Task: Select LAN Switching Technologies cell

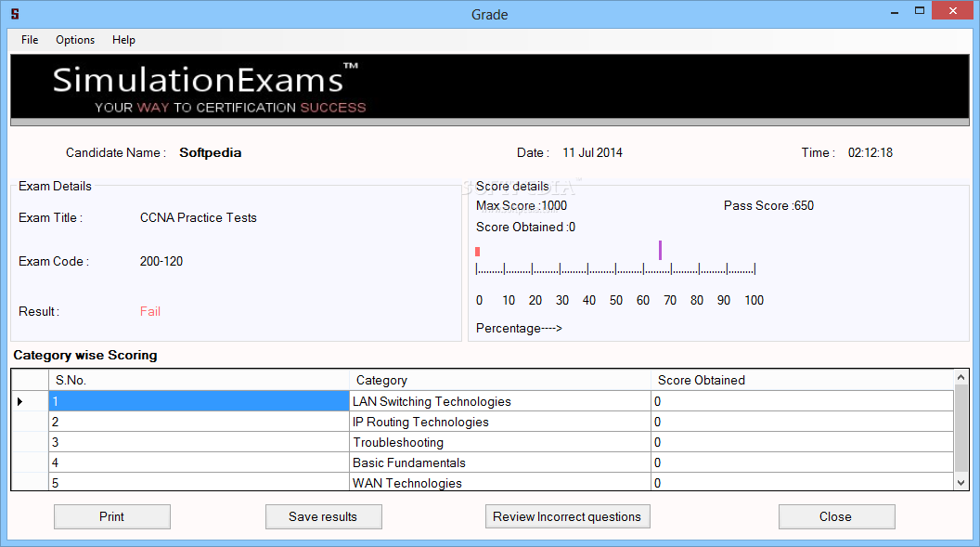Action: [500, 401]
